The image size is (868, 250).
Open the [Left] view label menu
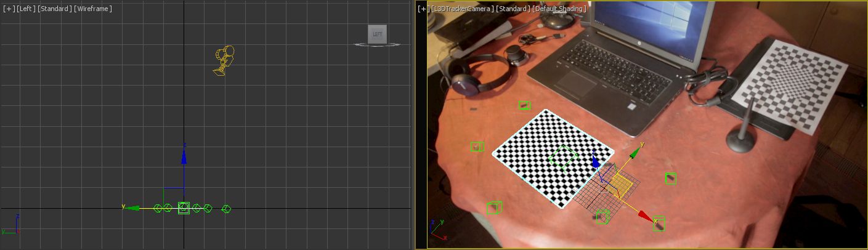pyautogui.click(x=25, y=9)
